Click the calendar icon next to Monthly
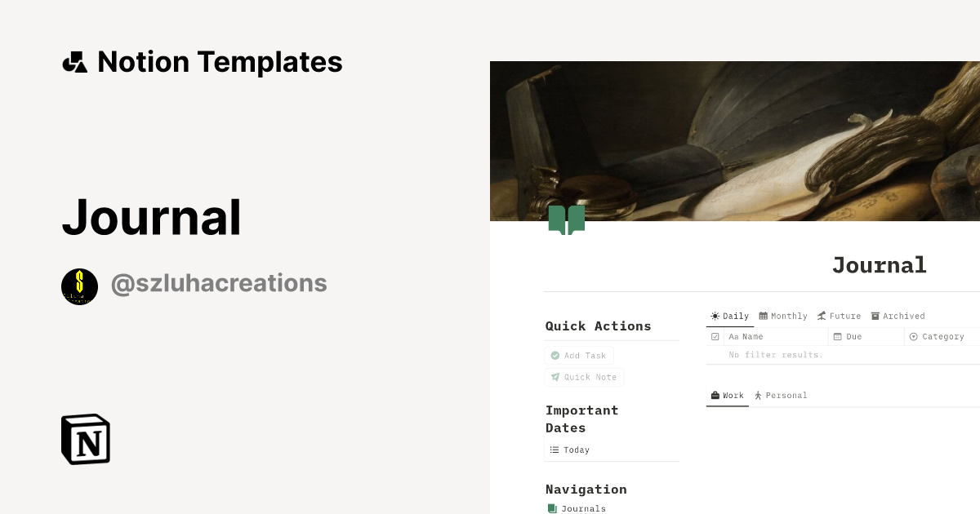The height and width of the screenshot is (514, 980). coord(763,316)
